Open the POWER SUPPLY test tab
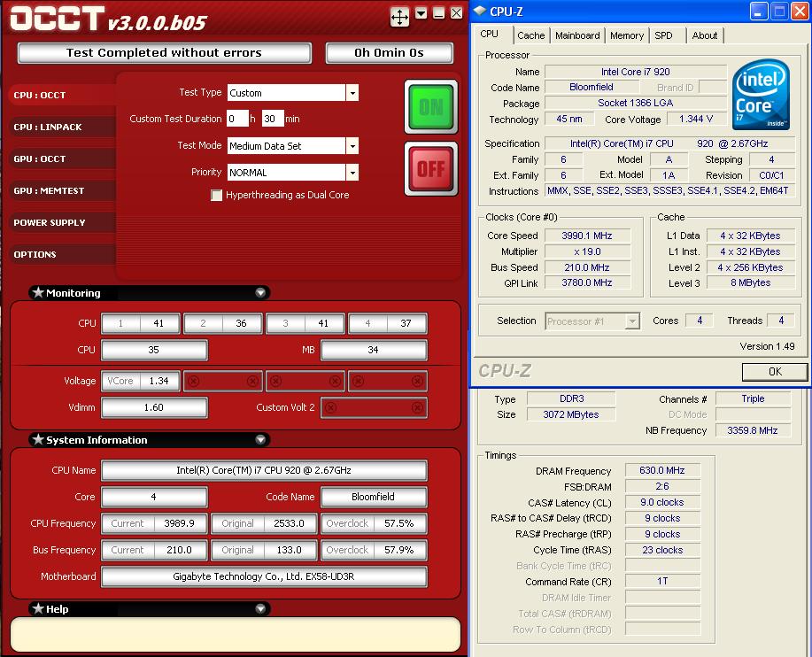 coord(62,222)
